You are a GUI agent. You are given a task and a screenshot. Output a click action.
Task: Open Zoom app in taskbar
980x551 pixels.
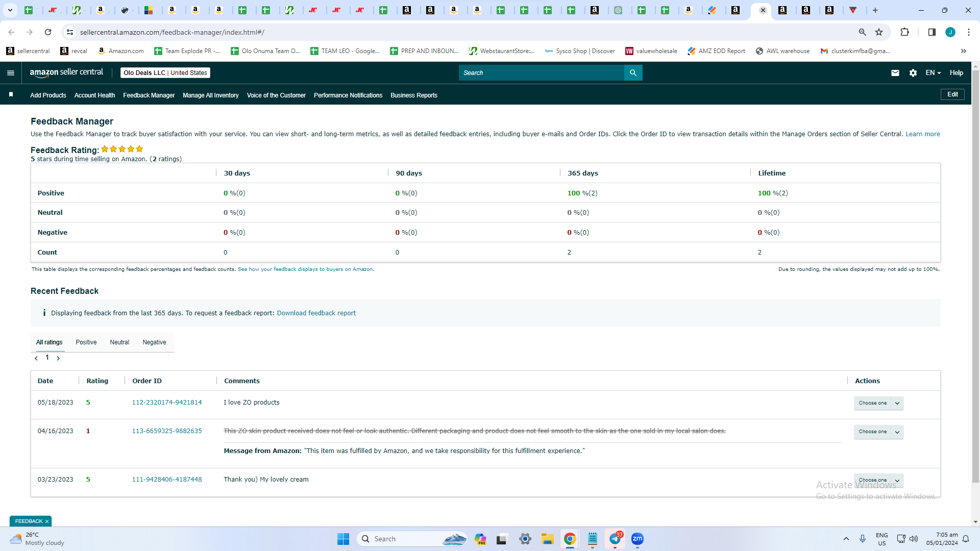click(x=637, y=539)
